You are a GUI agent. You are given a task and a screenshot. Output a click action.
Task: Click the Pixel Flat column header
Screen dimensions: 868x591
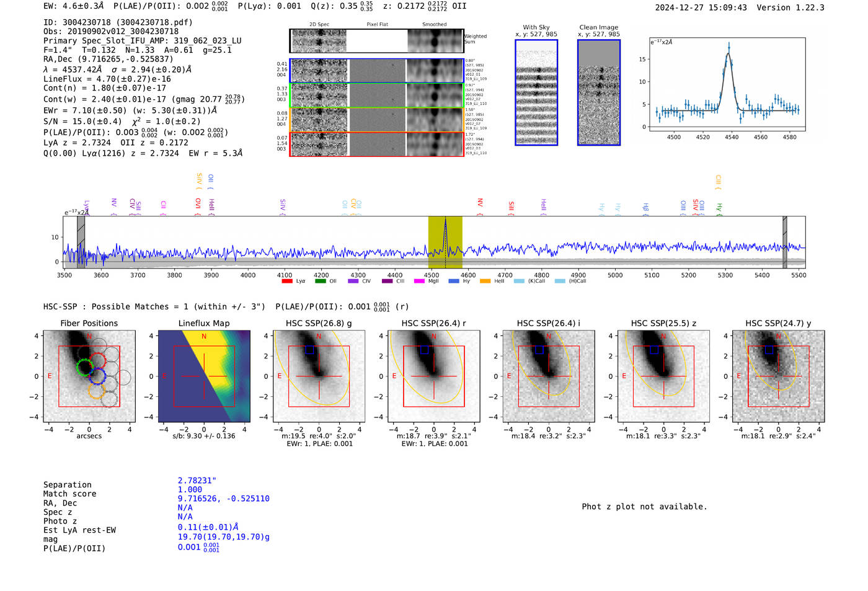[377, 25]
